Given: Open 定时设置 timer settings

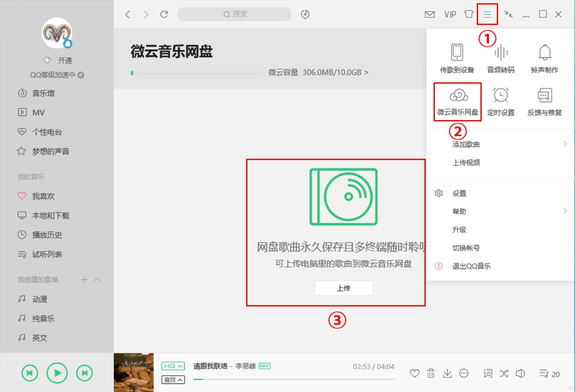Looking at the screenshot, I should click(501, 101).
